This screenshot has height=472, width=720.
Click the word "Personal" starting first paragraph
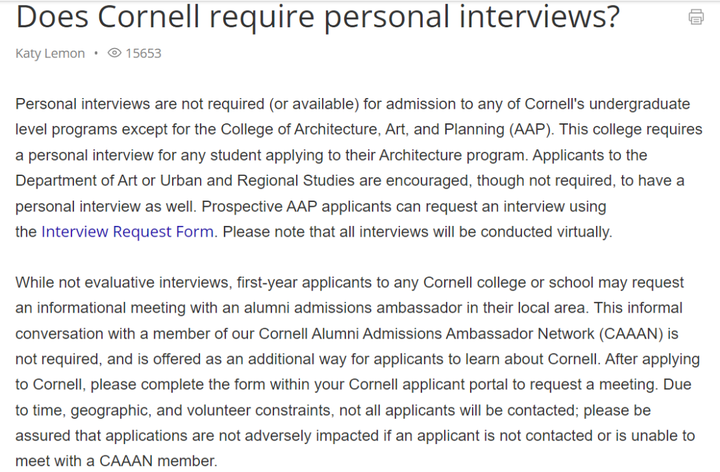click(46, 103)
